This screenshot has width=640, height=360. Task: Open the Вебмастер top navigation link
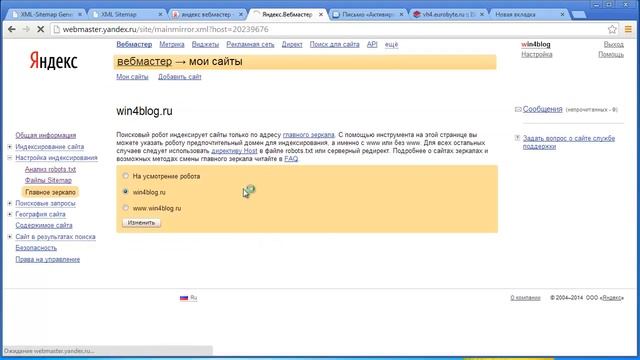click(x=134, y=44)
